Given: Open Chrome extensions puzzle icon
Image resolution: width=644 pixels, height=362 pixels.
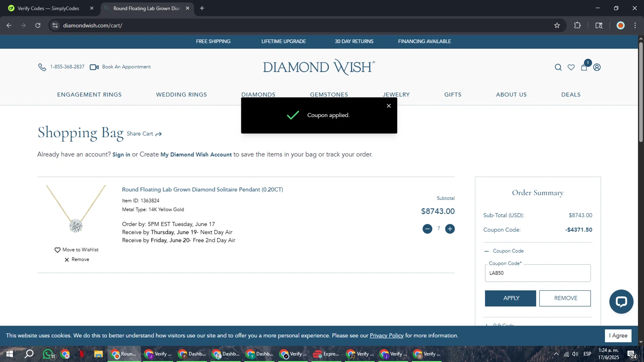Looking at the screenshot, I should click(577, 25).
